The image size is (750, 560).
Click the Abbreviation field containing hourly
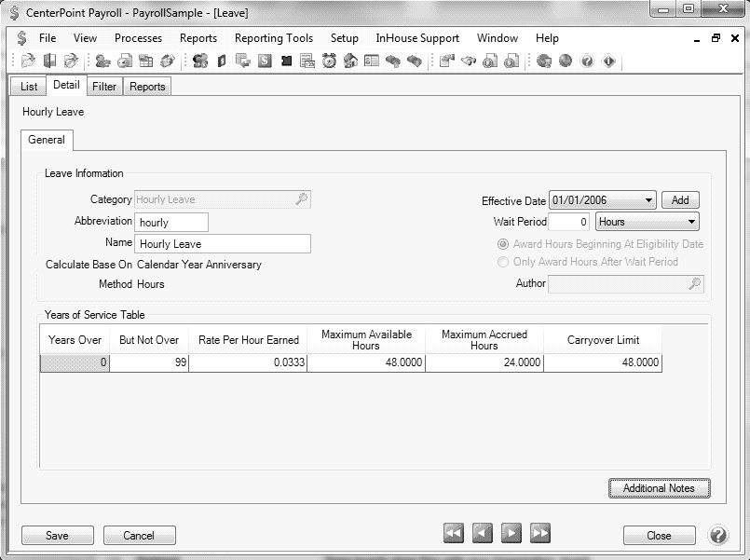[171, 223]
